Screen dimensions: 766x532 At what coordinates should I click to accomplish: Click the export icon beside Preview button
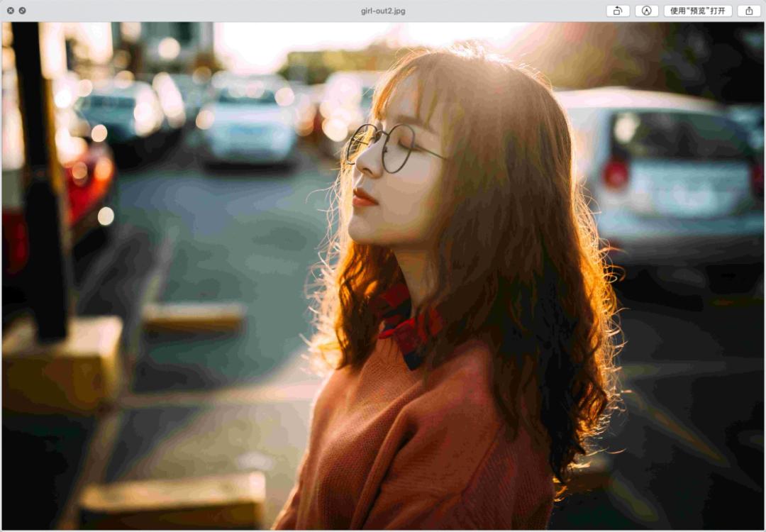[x=748, y=11]
